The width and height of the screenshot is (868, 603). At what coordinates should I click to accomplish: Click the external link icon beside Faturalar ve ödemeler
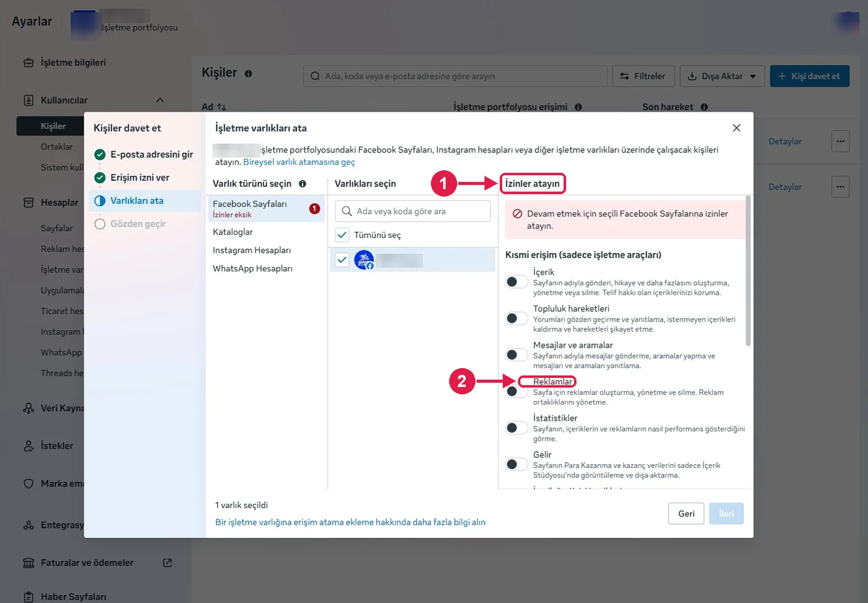coord(167,563)
